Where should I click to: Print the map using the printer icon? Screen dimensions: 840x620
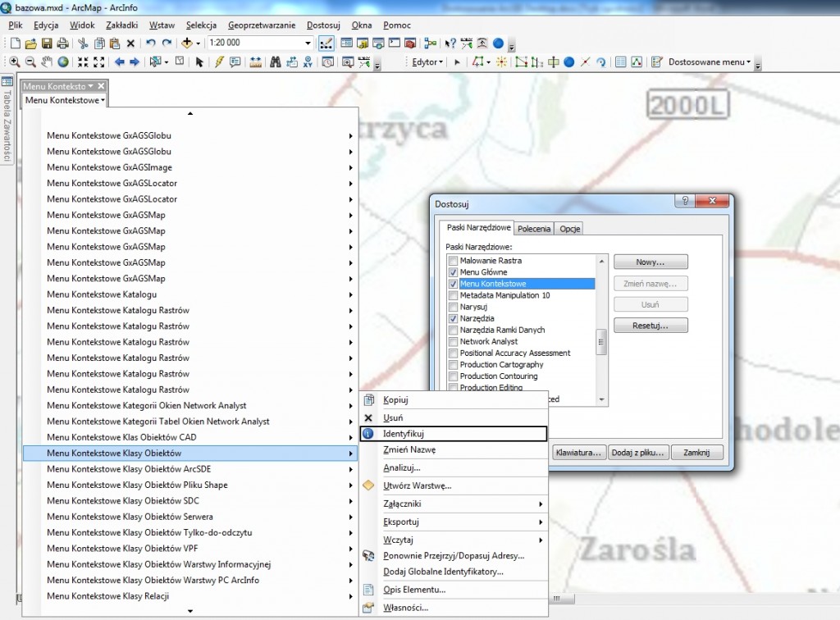[x=62, y=43]
